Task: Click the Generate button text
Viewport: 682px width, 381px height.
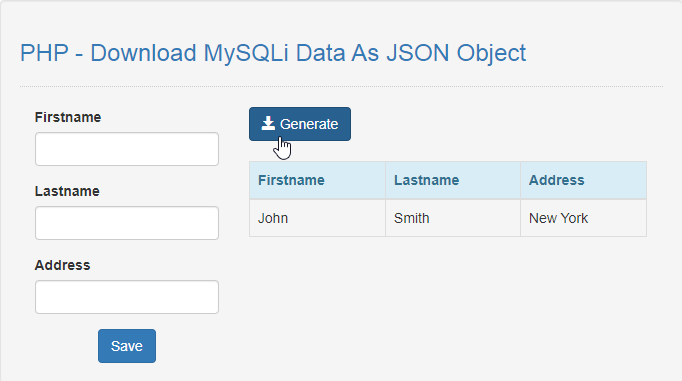Action: coord(309,124)
